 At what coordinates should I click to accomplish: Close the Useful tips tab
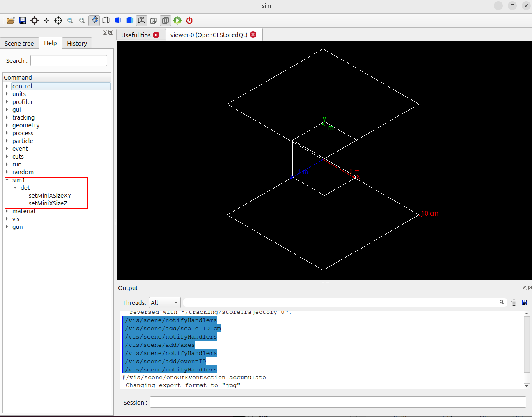[156, 35]
